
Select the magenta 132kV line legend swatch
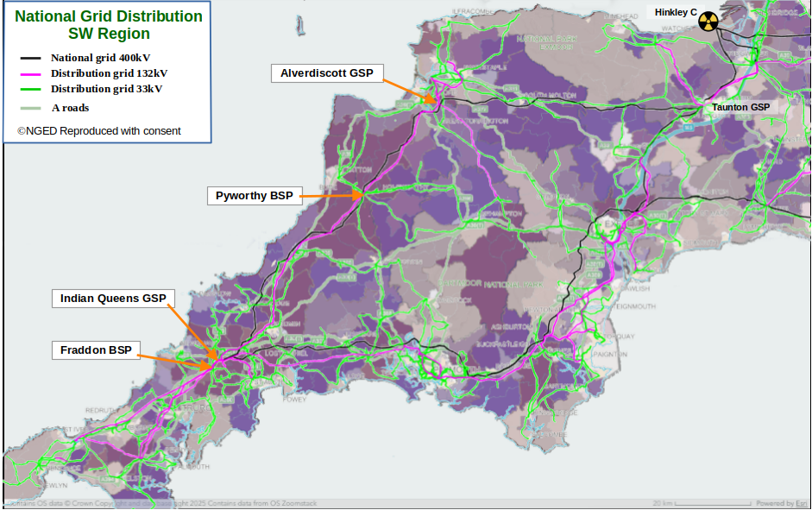click(x=30, y=74)
